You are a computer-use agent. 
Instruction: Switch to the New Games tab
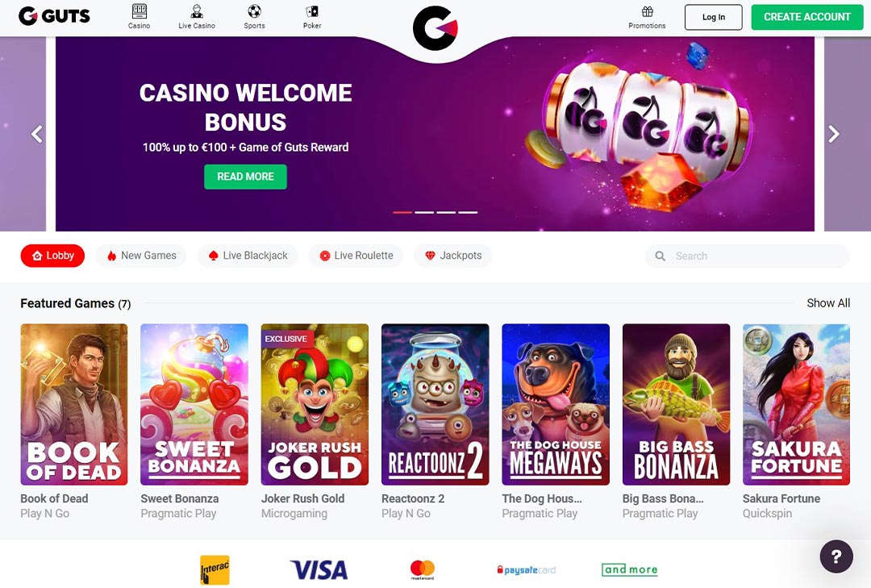tap(141, 256)
